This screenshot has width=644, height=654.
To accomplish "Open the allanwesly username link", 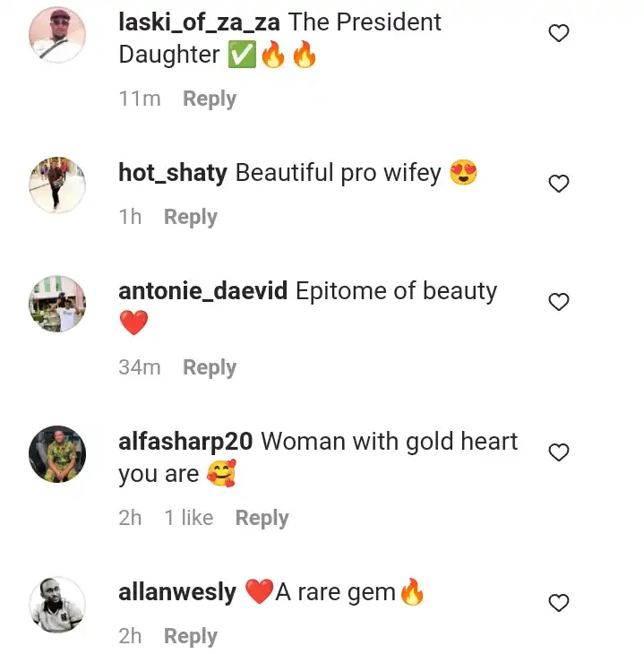I will pos(177,593).
